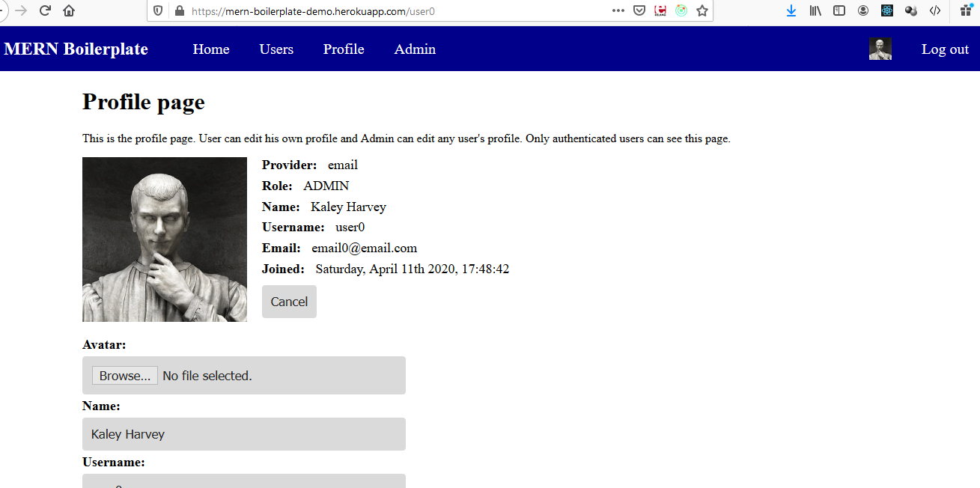The width and height of the screenshot is (980, 488).
Task: Click the grey spheres extension icon
Action: tap(911, 10)
